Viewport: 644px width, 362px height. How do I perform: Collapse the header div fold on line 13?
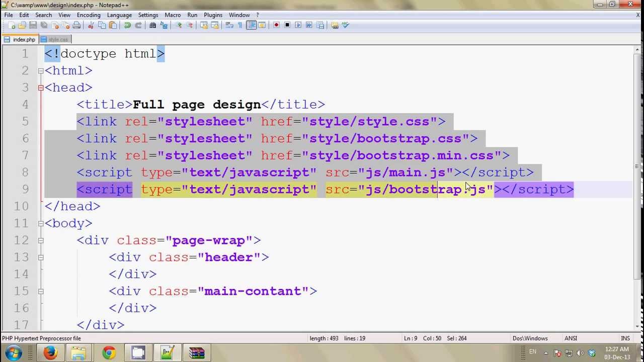pos(41,257)
